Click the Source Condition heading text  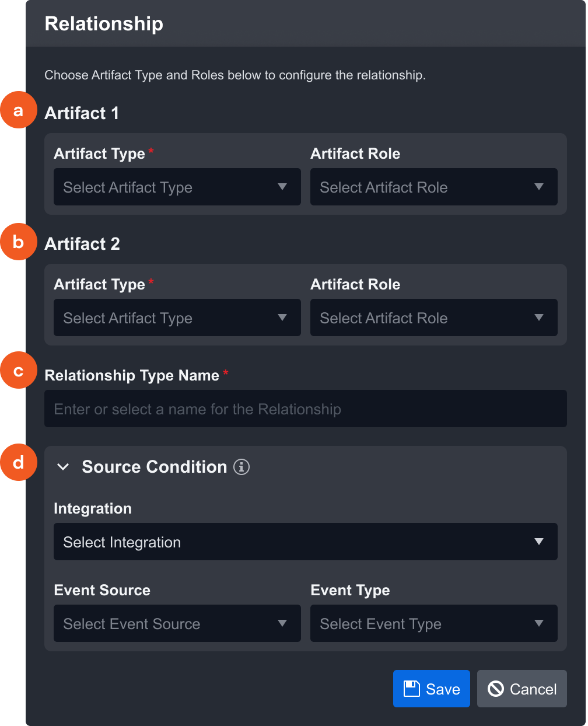point(155,467)
